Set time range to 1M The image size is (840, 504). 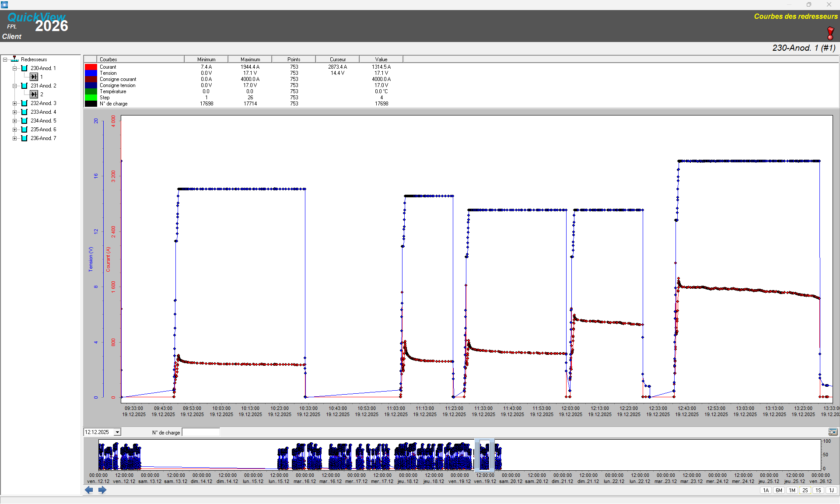point(792,490)
